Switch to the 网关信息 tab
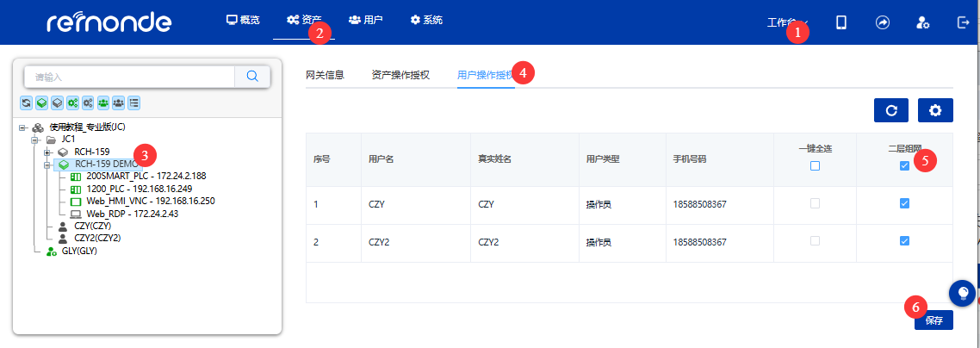Image resolution: width=980 pixels, height=348 pixels. click(325, 76)
